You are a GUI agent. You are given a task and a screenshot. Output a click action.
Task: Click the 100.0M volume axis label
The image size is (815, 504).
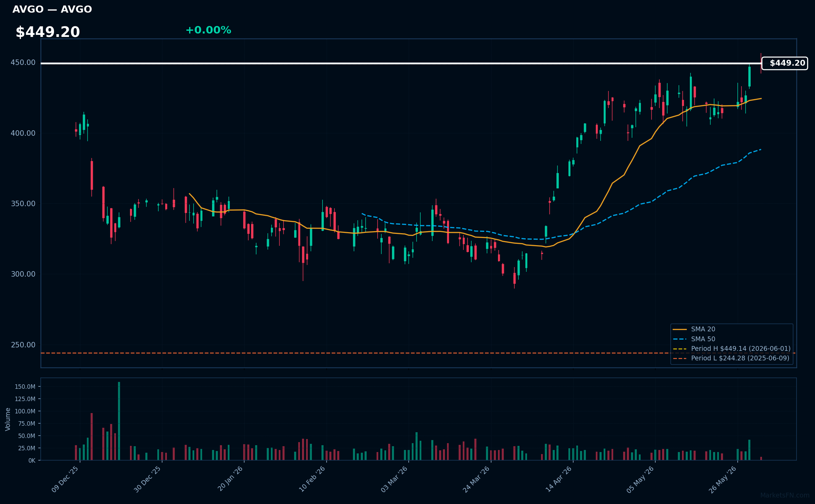25,411
